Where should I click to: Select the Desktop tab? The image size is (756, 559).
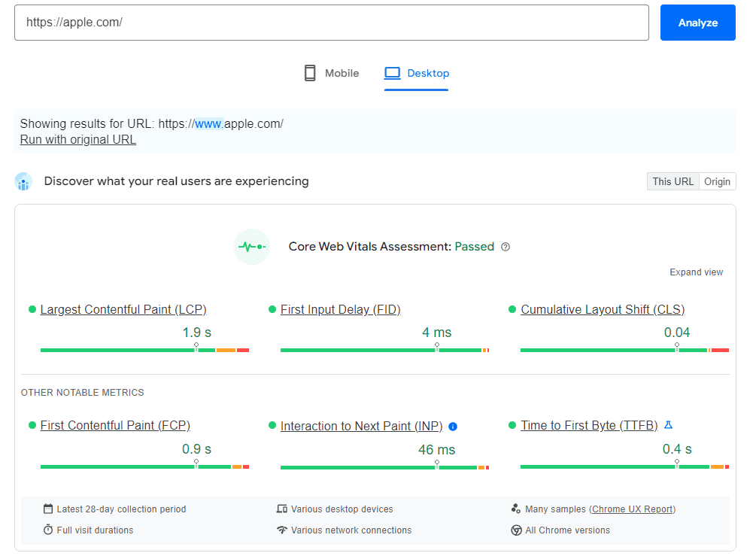point(417,73)
